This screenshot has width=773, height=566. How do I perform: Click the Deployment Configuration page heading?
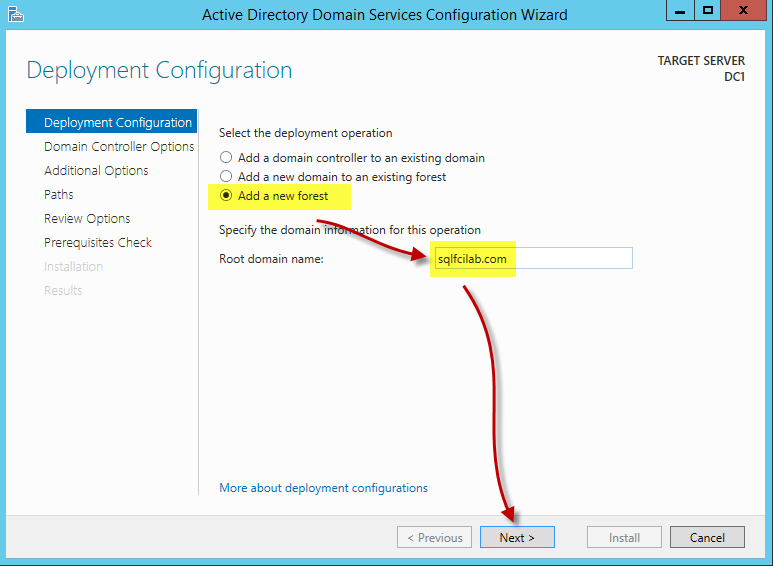click(159, 70)
